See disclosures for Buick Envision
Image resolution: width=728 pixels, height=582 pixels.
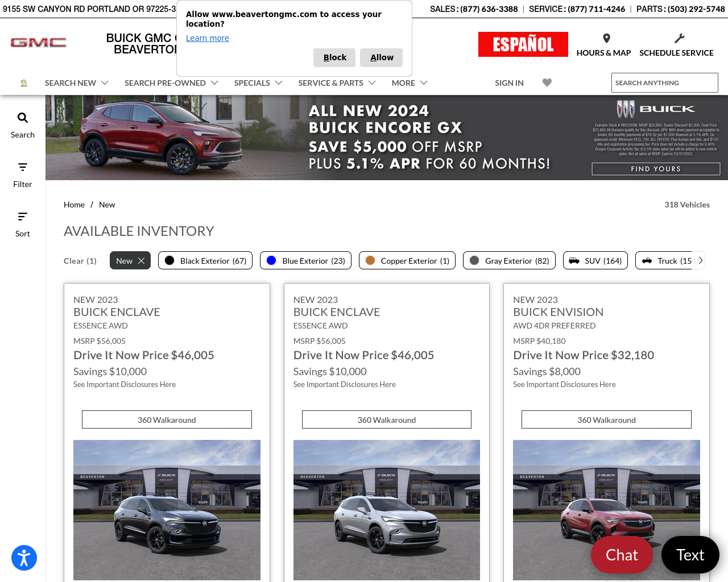point(564,384)
